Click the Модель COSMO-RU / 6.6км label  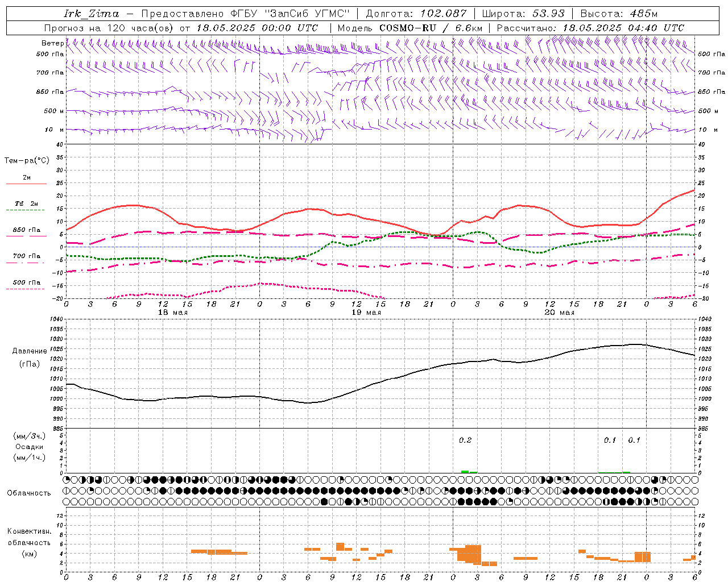click(x=409, y=28)
